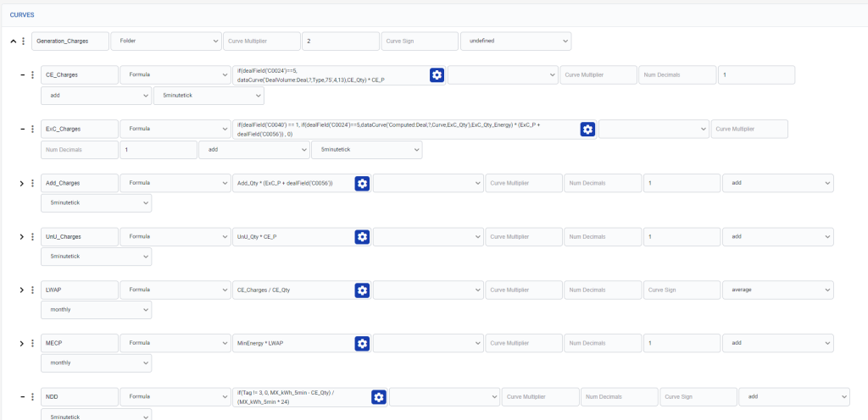Screen dimensions: 868x420
Task: Open the kebab menu beside LWAP row
Action: tap(33, 290)
